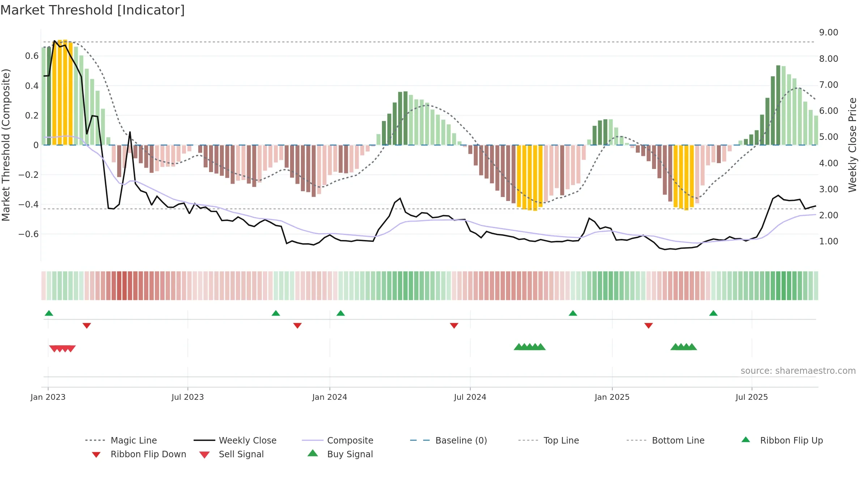Select the ribbon flip up marker just after Jan 2024
868x488 pixels.
[x=341, y=313]
